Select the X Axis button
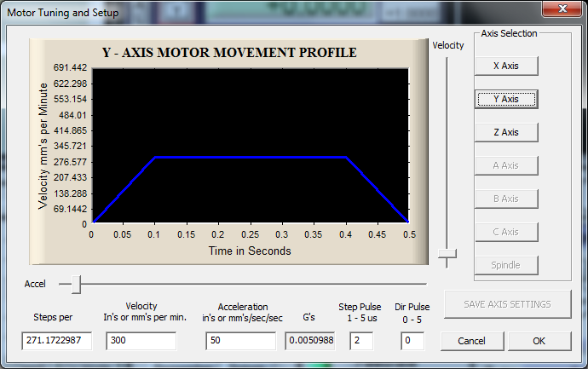 click(506, 66)
